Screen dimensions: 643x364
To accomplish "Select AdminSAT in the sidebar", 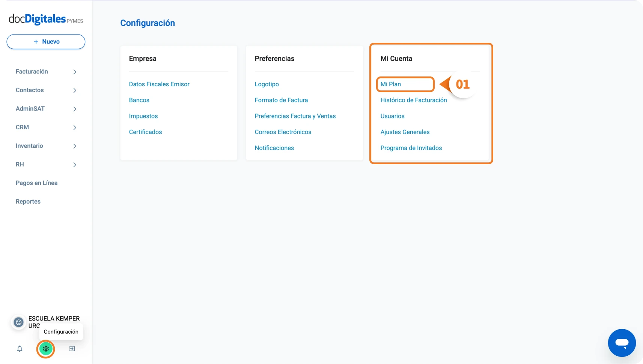I will pyautogui.click(x=30, y=109).
